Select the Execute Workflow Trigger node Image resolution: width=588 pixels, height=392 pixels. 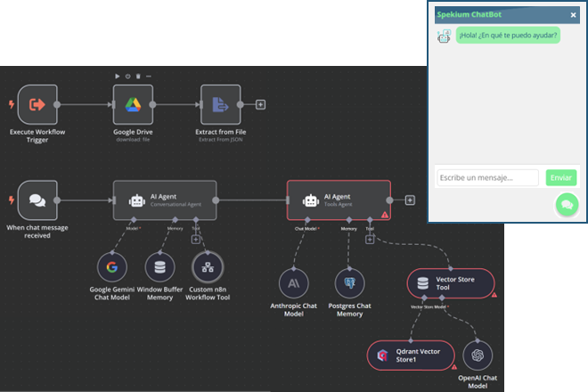click(37, 104)
